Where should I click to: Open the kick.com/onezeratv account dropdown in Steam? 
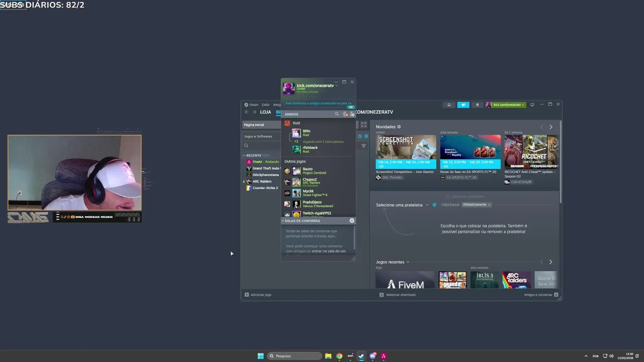click(506, 105)
